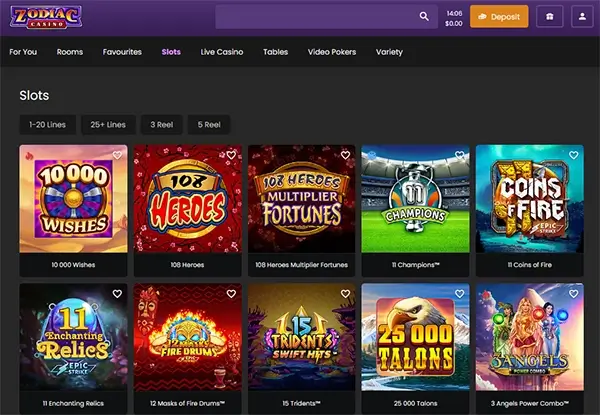Click the search magnifier icon

[x=424, y=16]
